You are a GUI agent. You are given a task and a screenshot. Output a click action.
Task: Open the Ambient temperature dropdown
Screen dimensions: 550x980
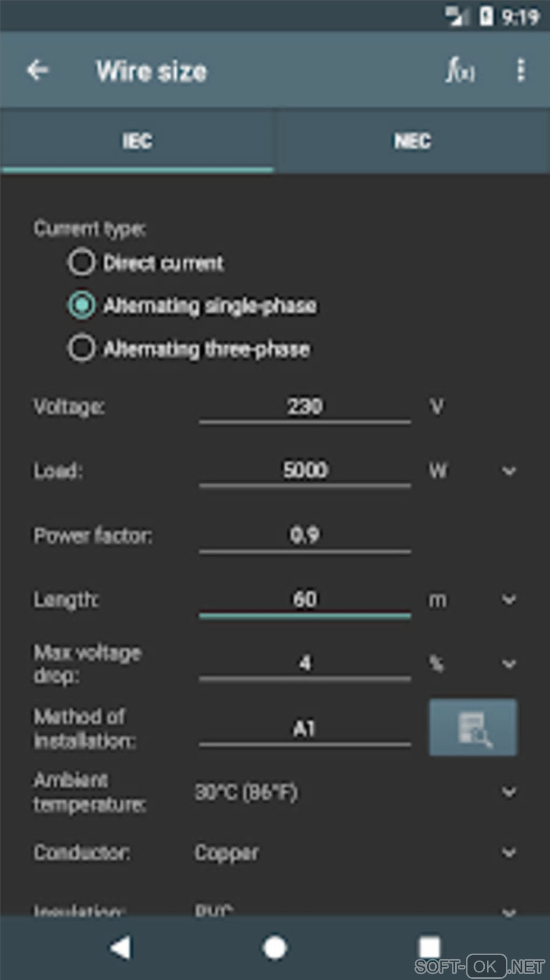[508, 792]
